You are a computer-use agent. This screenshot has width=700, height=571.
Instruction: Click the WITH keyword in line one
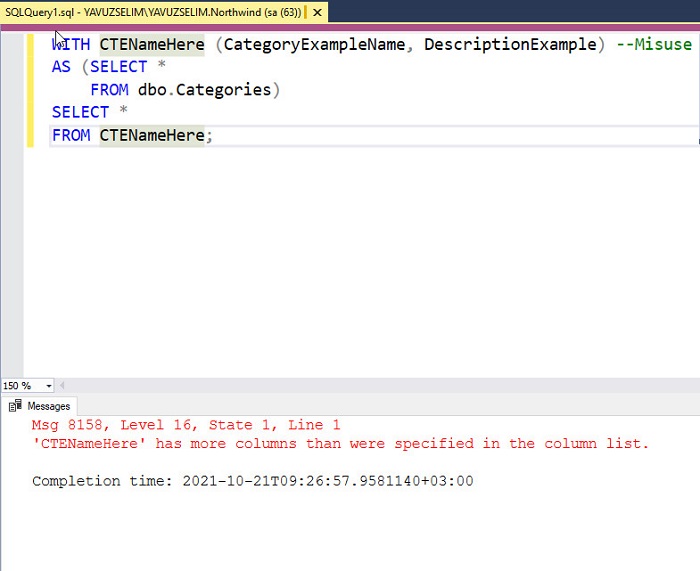(x=71, y=44)
